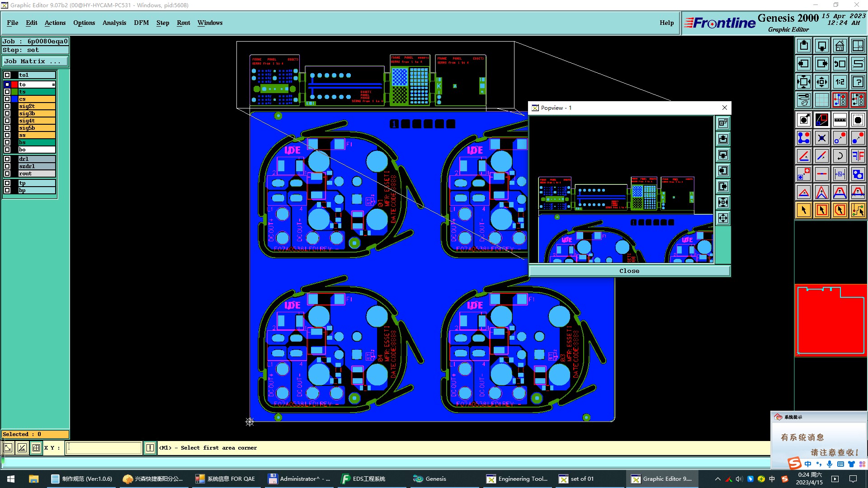Toggle the drl layer checkbox

pyautogui.click(x=7, y=159)
